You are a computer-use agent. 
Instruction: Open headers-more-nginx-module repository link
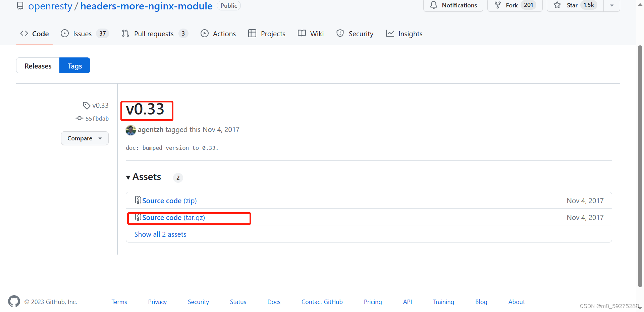click(147, 6)
